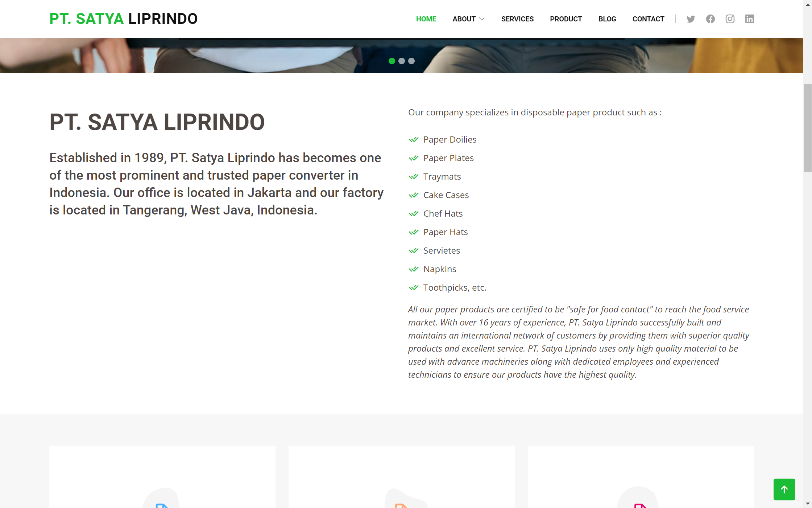
Task: Open the Facebook social icon
Action: tap(710, 19)
